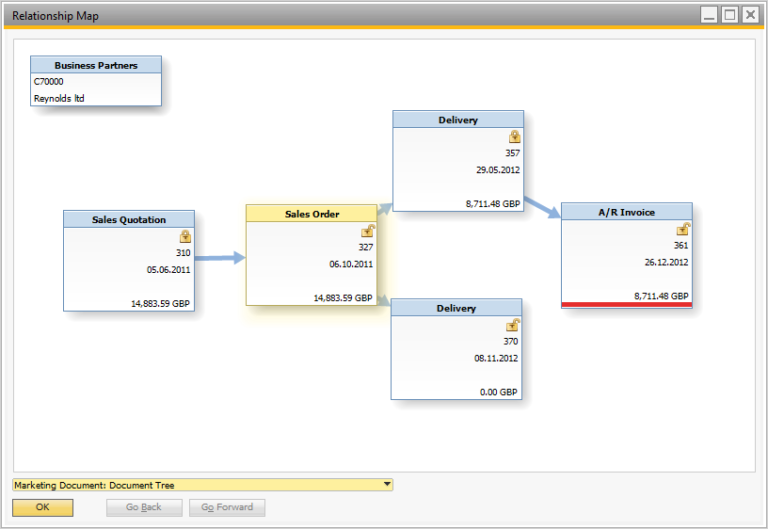This screenshot has height=529, width=768.
Task: Click the red bar under A/R Invoice
Action: coord(626,304)
